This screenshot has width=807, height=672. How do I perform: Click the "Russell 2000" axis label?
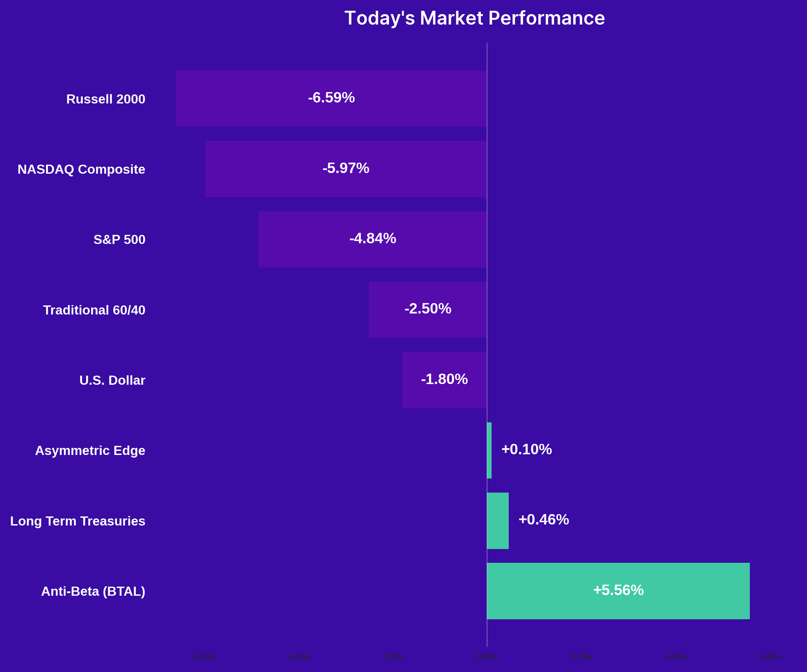point(106,99)
